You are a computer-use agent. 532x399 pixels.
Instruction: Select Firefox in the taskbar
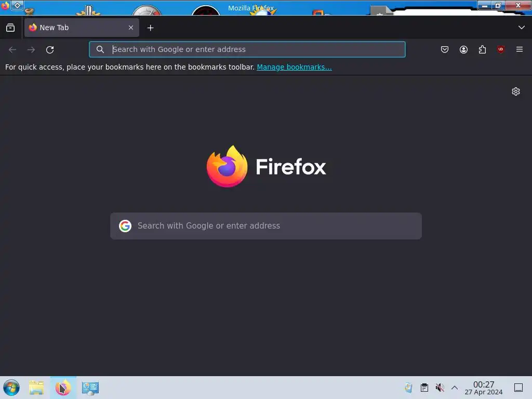(63, 388)
